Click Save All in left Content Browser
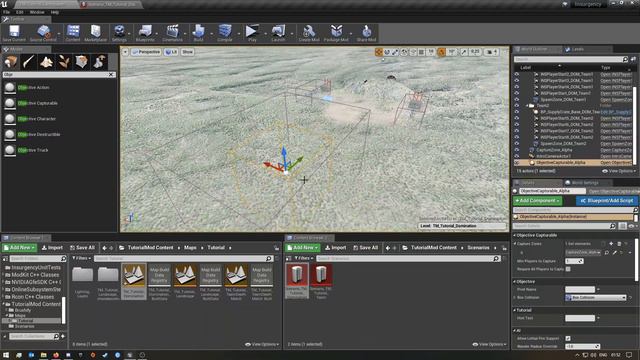The image size is (640, 360). coord(82,248)
